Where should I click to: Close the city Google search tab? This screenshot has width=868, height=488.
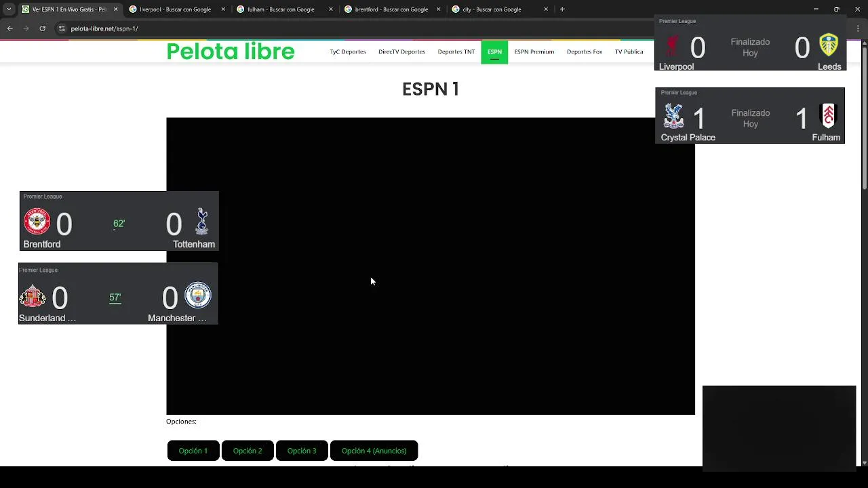click(546, 9)
